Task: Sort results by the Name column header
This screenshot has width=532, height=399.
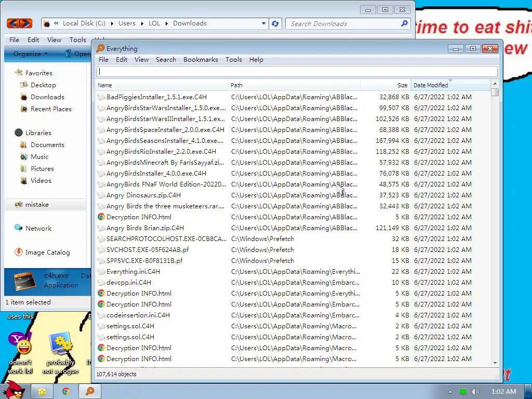Action: click(162, 85)
